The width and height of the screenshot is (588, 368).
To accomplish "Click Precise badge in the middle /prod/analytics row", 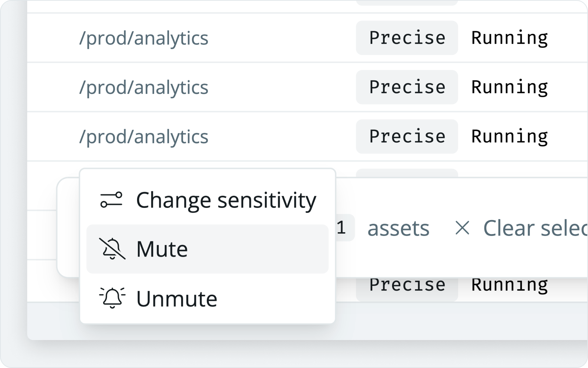I will pos(407,87).
